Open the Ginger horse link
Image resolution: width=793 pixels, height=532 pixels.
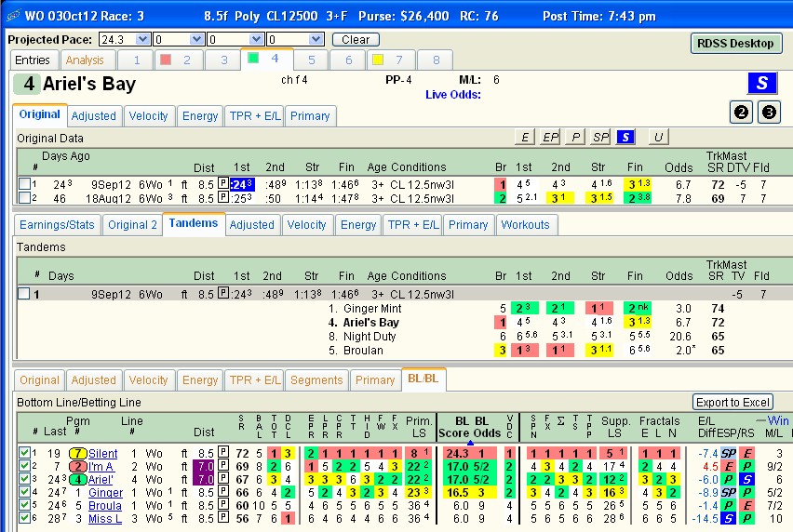(106, 493)
